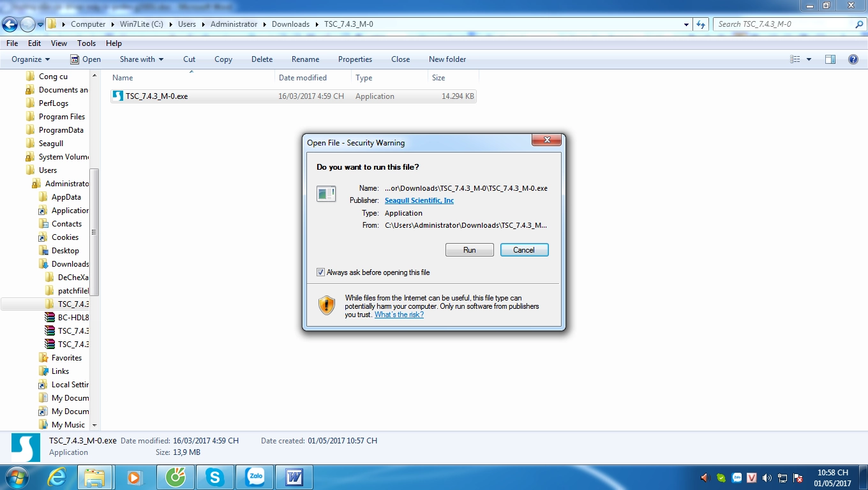Open the Help menu
868x490 pixels.
click(x=114, y=43)
